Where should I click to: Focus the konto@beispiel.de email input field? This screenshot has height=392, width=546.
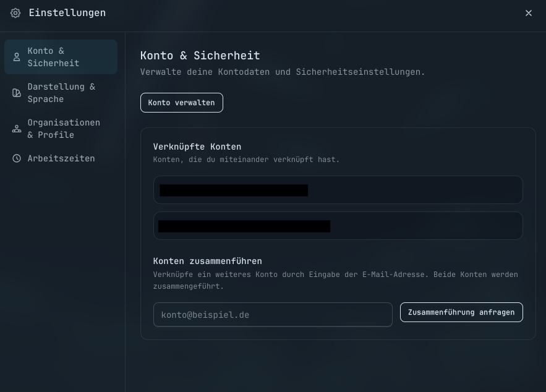pyautogui.click(x=273, y=315)
